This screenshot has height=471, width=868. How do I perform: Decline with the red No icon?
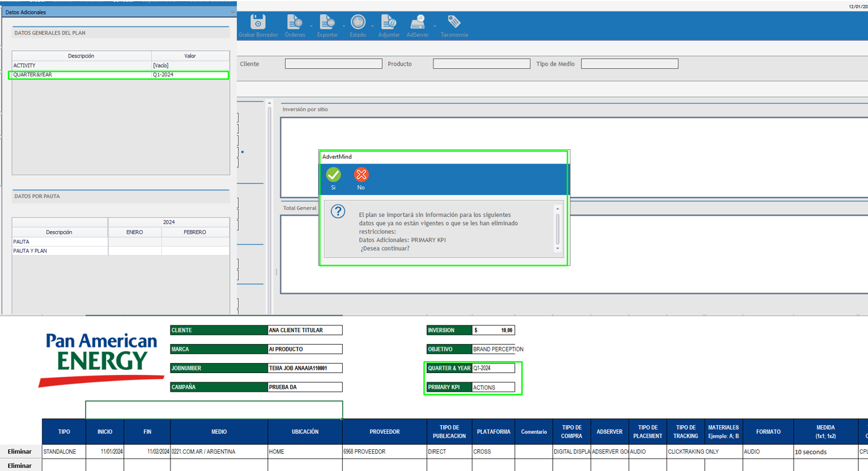click(x=361, y=175)
